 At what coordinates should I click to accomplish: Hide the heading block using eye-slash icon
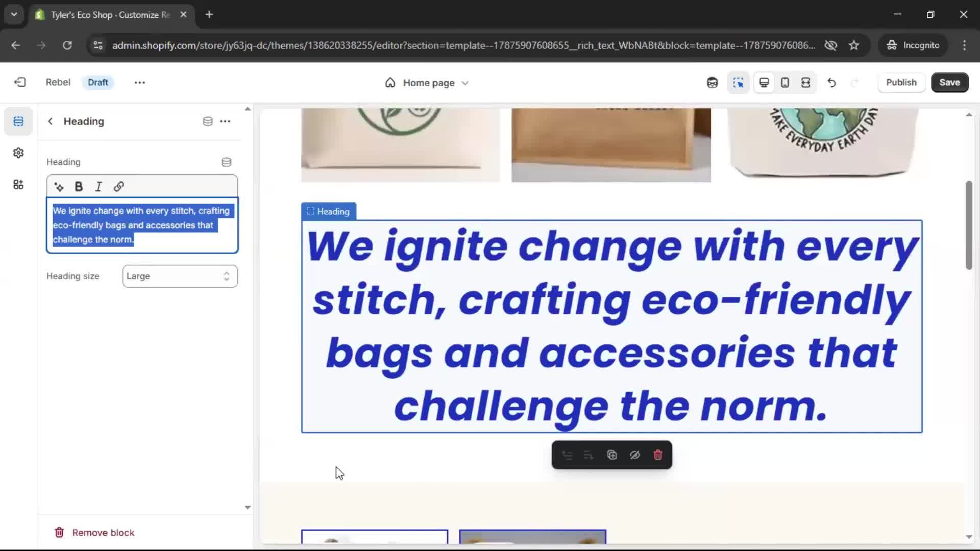[634, 455]
